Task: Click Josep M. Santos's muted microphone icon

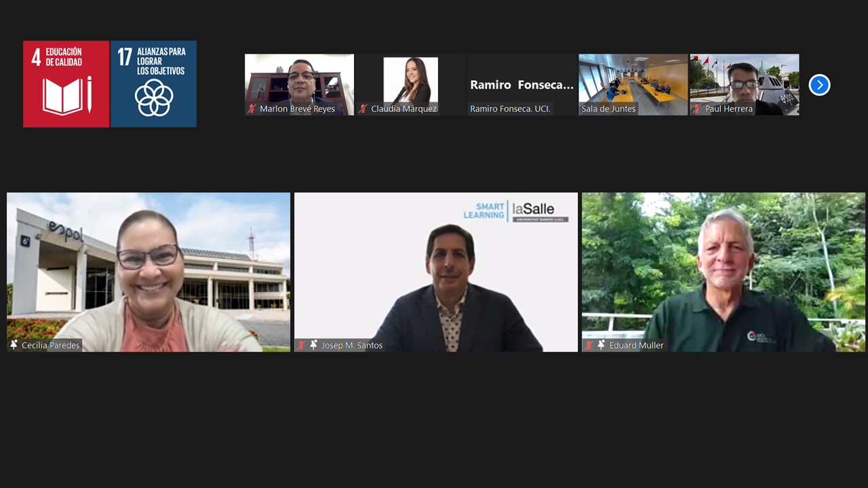Action: pyautogui.click(x=301, y=345)
